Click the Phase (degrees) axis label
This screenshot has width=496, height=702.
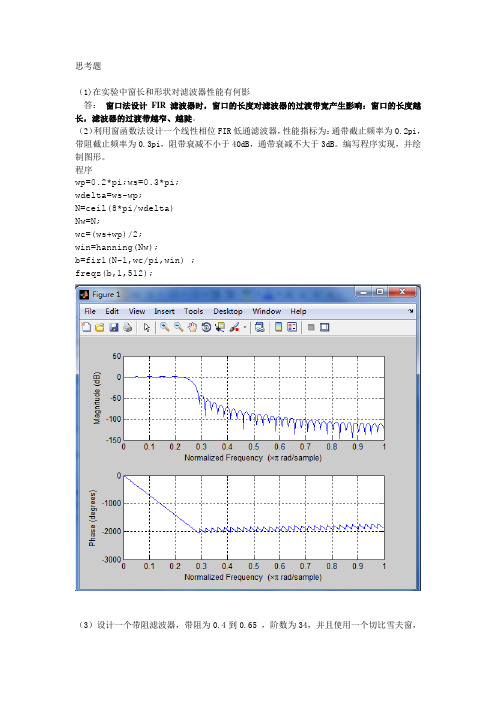point(92,518)
